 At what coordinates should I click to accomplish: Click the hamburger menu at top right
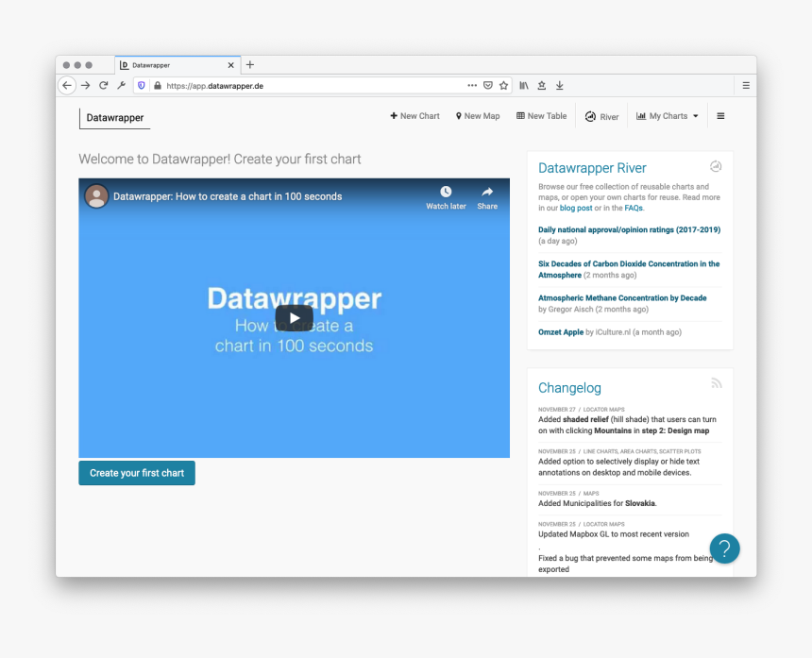[x=720, y=115]
